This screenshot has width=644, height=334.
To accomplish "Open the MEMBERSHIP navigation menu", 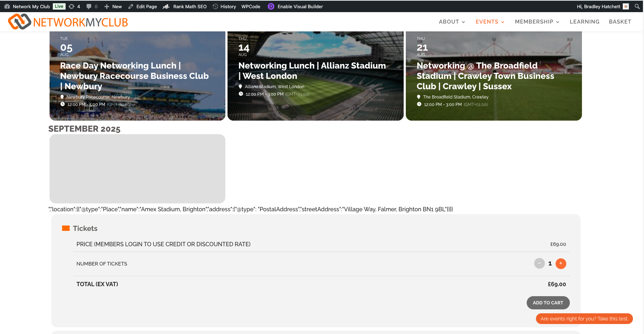I will click(x=534, y=22).
